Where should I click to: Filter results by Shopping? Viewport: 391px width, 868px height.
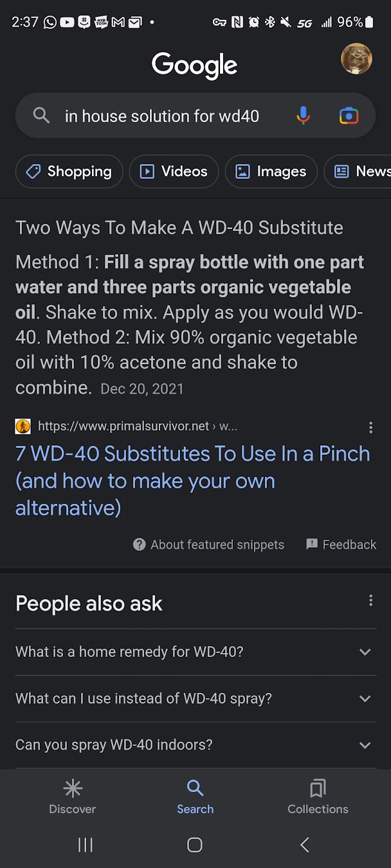coord(69,171)
